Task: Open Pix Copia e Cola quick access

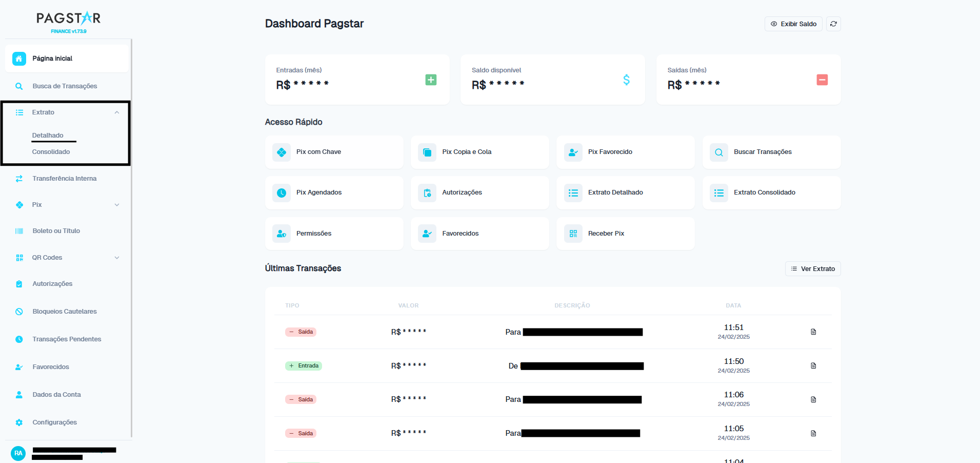Action: (480, 152)
